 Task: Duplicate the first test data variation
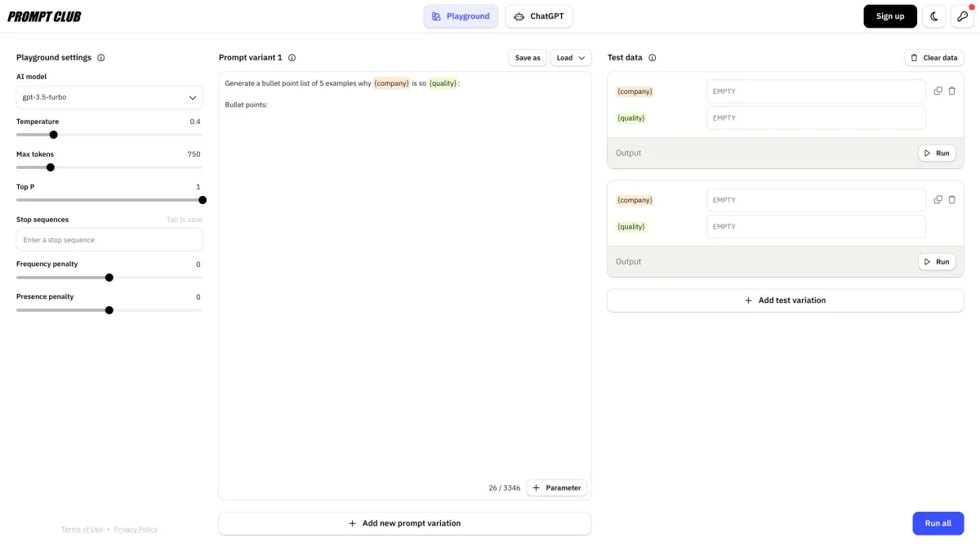click(938, 91)
